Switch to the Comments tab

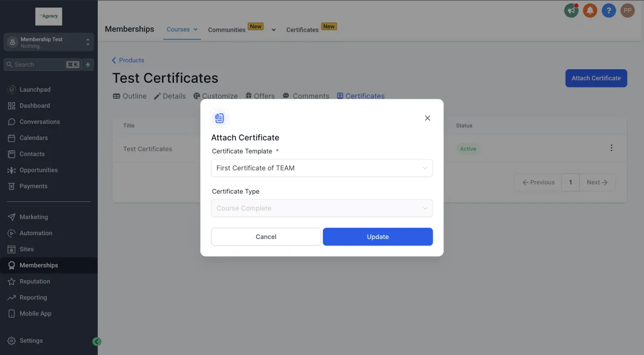coord(306,96)
